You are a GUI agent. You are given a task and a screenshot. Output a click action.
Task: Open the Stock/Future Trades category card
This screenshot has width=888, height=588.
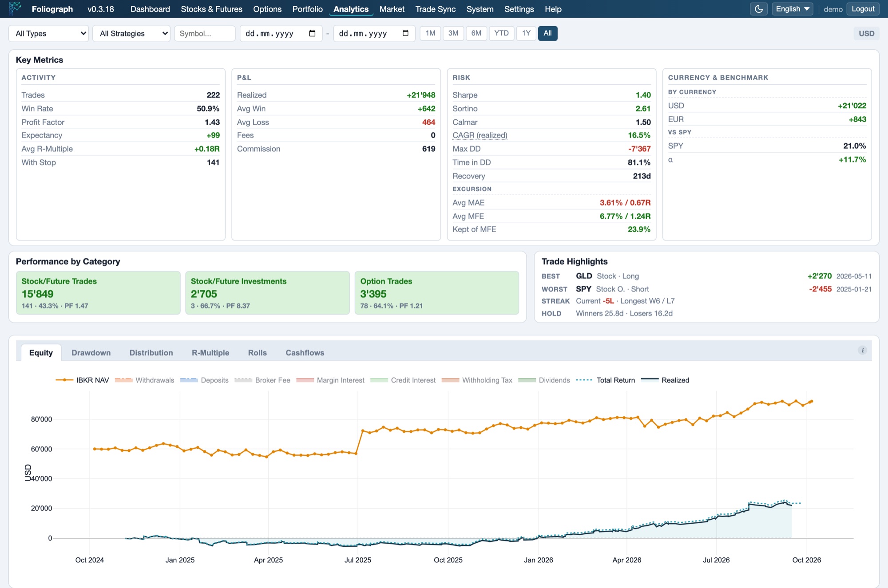tap(98, 293)
